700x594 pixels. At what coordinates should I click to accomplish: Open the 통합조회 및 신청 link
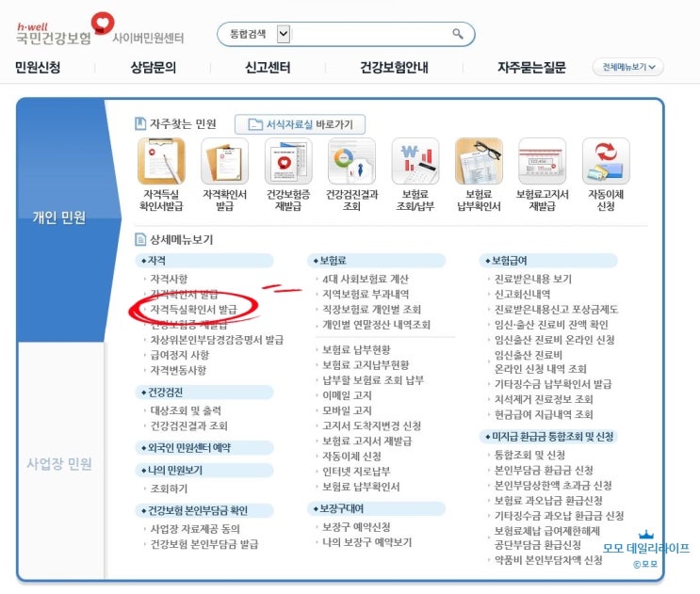[x=529, y=455]
